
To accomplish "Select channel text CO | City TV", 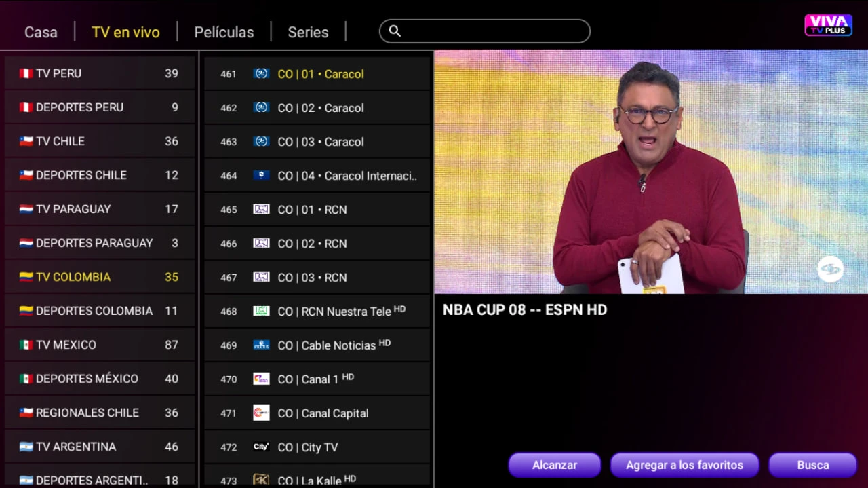I will pyautogui.click(x=307, y=447).
